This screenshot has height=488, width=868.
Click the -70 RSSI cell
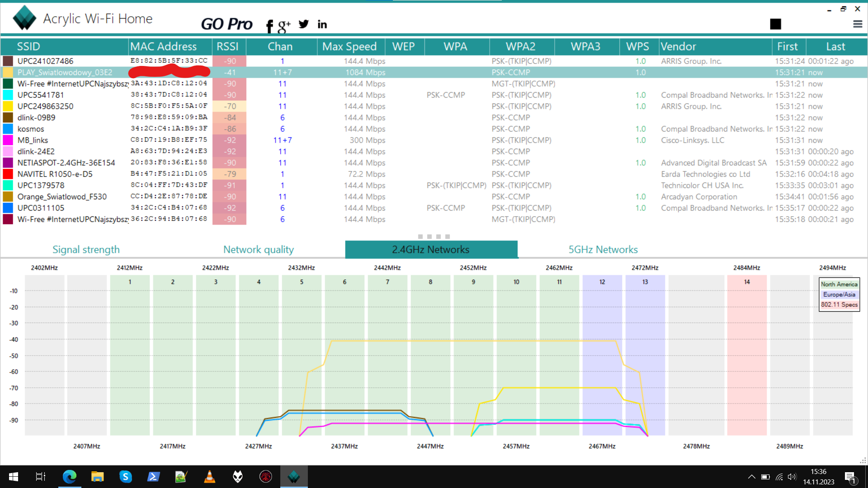(230, 106)
